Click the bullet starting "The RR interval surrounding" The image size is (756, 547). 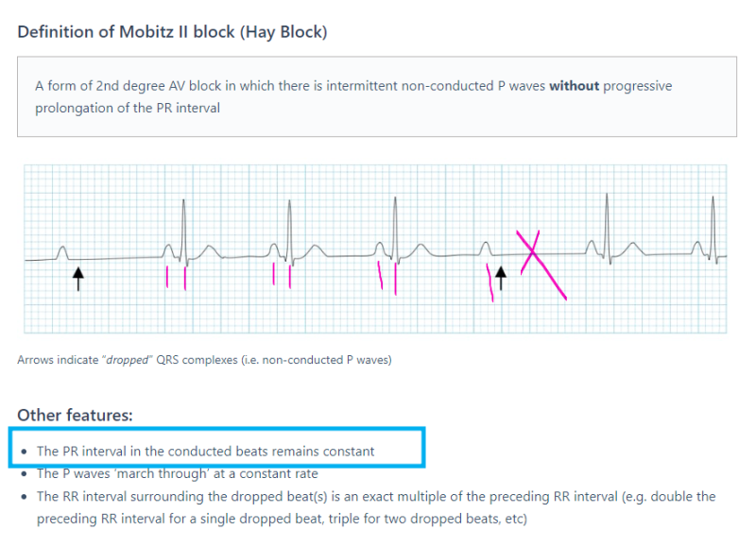point(376,496)
